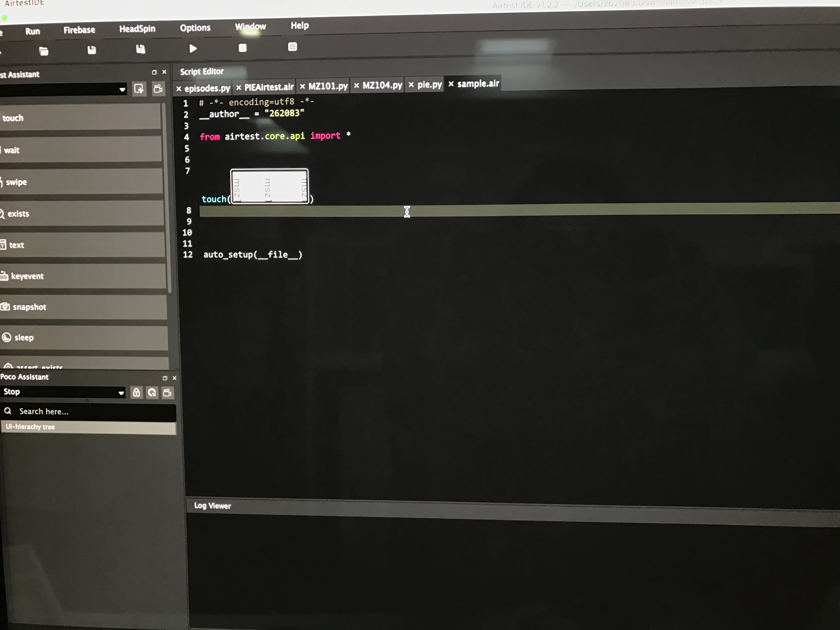The image size is (840, 630).
Task: Click the open folder toolbar icon
Action: coord(44,51)
